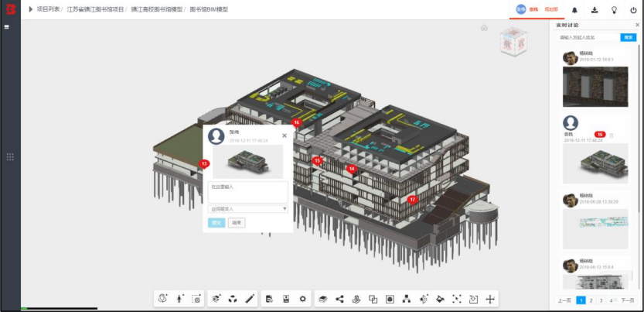The width and height of the screenshot is (644, 312).
Task: Select the paint bucket color tool
Action: tap(440, 299)
